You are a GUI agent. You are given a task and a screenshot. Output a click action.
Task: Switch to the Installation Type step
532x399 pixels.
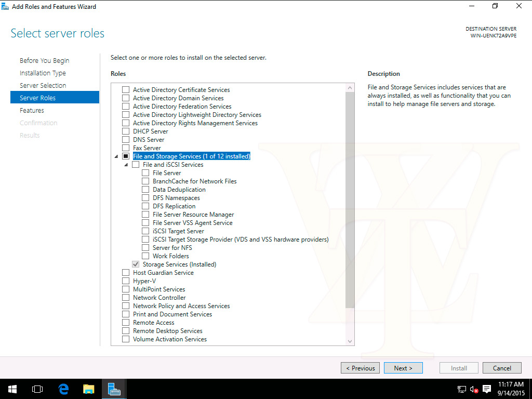point(43,73)
